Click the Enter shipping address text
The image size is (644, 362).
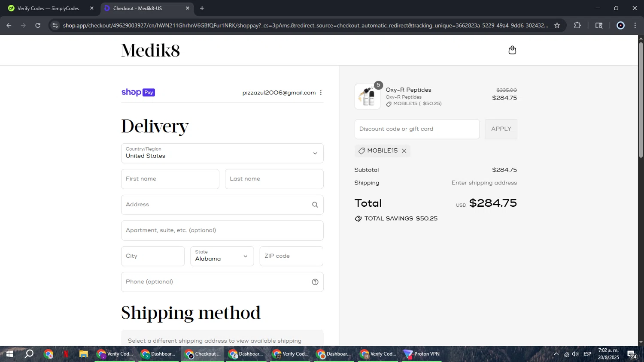coord(484,183)
